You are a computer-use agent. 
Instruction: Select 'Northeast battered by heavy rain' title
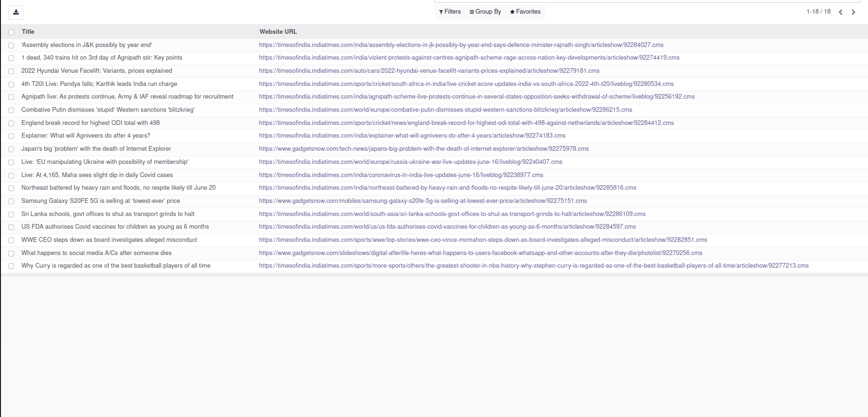[x=118, y=188]
